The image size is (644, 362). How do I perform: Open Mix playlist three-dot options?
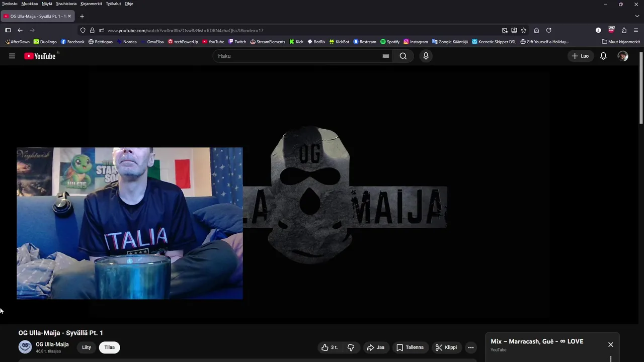point(610,359)
